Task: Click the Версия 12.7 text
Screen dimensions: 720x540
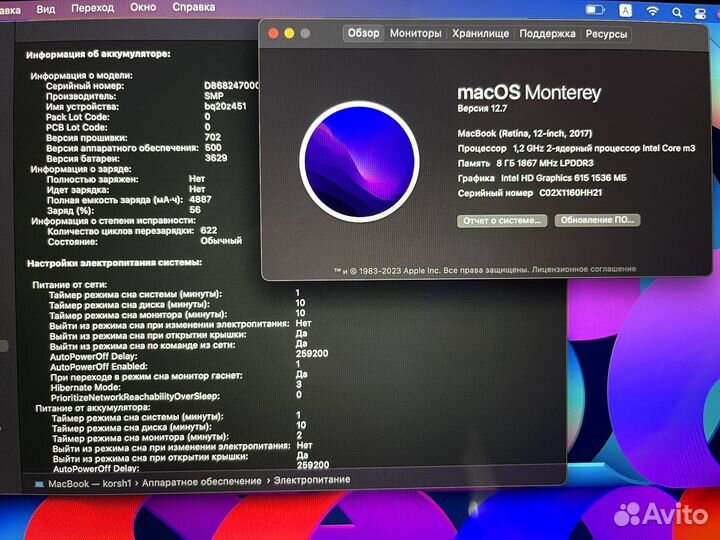Action: click(x=482, y=109)
